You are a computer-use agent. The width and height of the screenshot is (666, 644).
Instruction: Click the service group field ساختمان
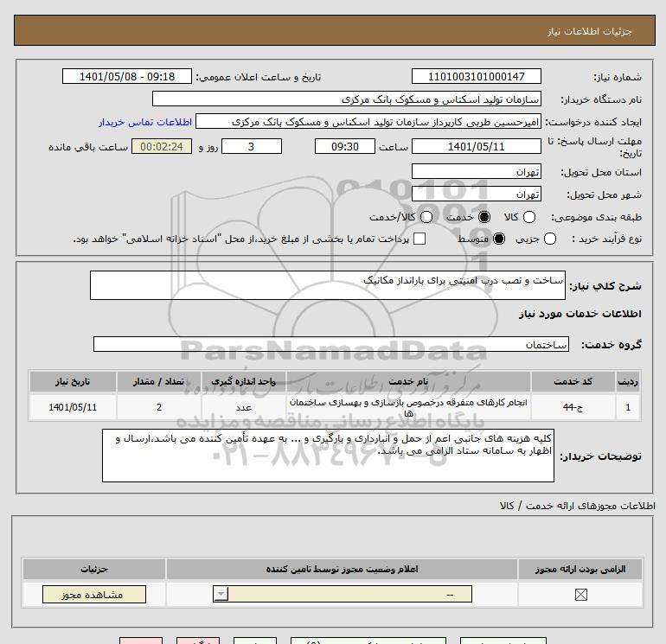point(331,344)
